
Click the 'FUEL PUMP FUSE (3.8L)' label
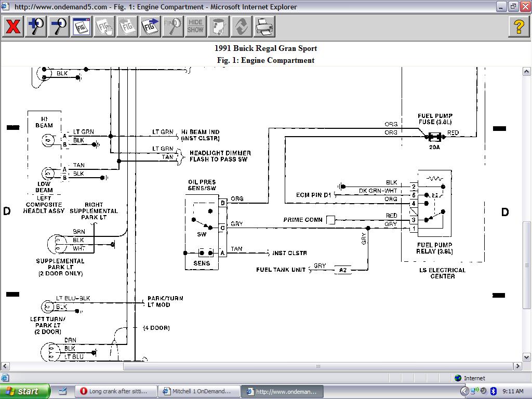[435, 119]
